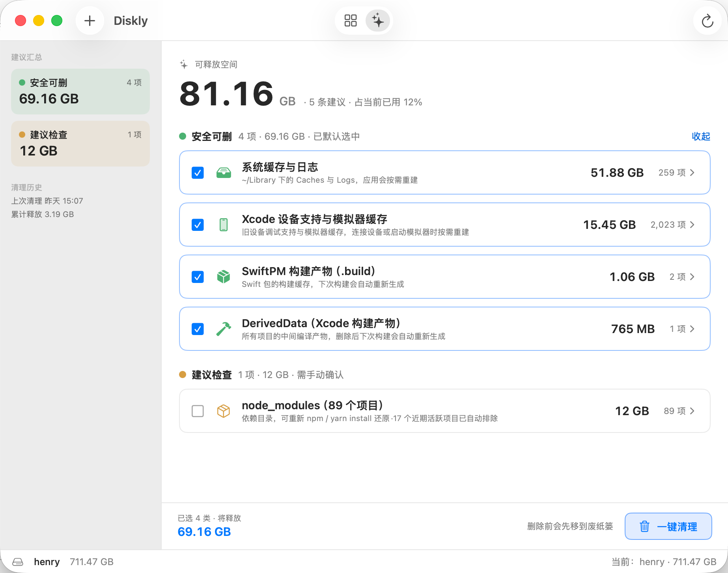Expand DerivedData 1 项 chevron
The image size is (728, 573).
(x=692, y=329)
